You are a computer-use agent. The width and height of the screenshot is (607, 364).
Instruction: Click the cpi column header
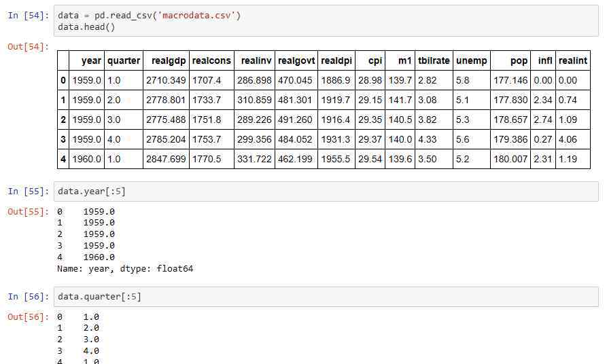click(x=370, y=60)
